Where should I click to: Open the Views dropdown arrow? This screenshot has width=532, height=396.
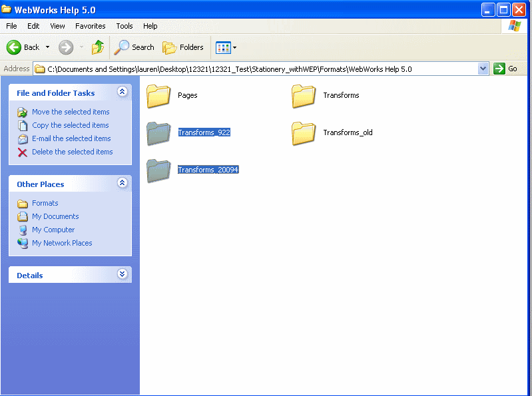(x=234, y=48)
